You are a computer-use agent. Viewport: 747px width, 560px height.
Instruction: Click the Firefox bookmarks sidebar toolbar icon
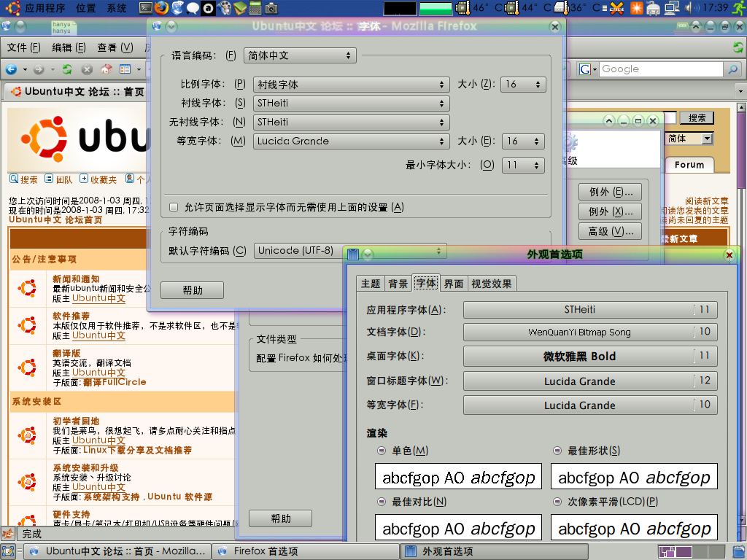point(125,69)
